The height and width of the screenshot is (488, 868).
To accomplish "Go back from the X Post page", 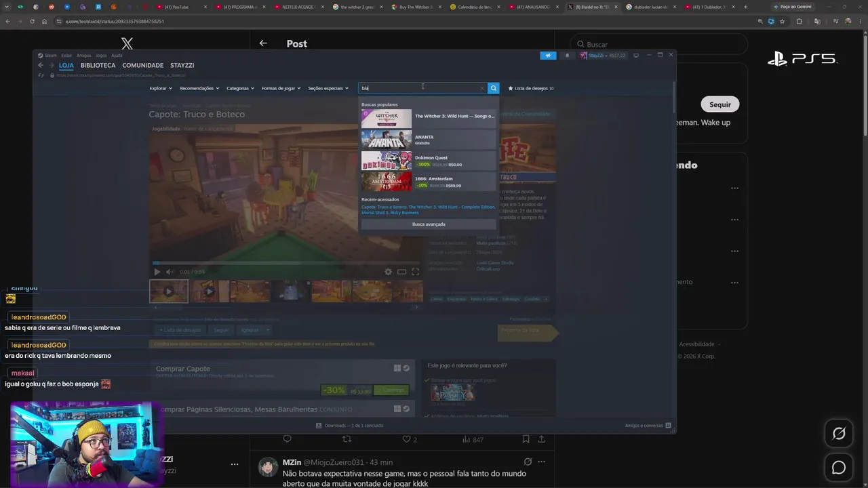I will pyautogui.click(x=263, y=43).
